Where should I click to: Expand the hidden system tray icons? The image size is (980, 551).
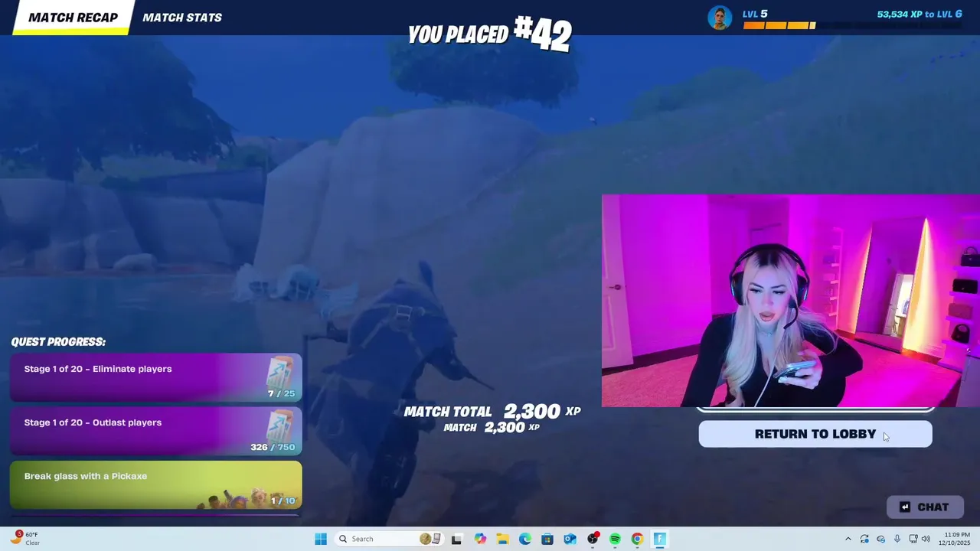tap(848, 539)
